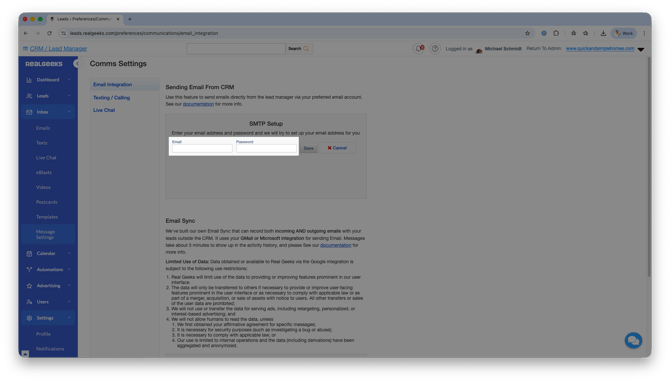Open Texts in the Inbox submenu
This screenshot has width=670, height=382.
[x=42, y=143]
